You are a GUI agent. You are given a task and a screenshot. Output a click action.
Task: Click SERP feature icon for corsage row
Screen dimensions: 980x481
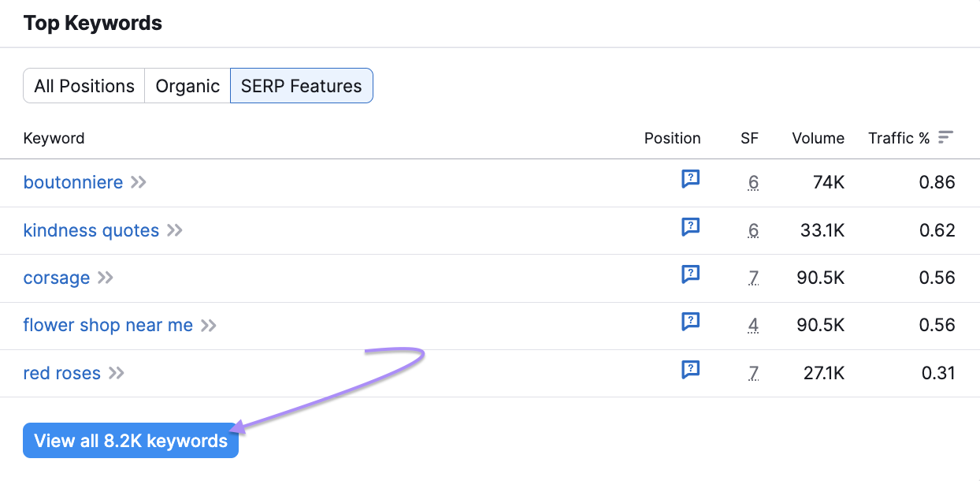point(690,275)
